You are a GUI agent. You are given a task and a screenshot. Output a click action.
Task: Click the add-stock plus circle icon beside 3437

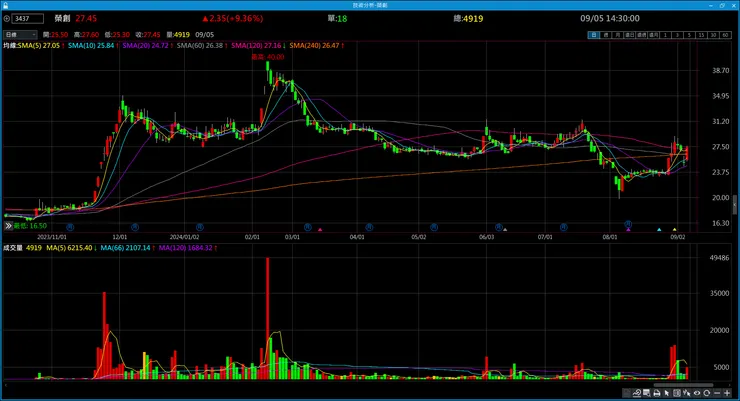[7, 19]
